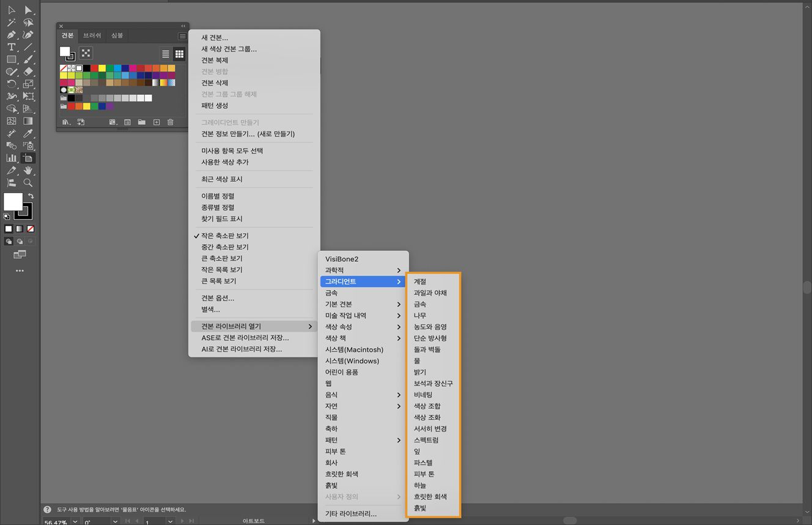Choose the Paintbrush tool
Image resolution: width=812 pixels, height=525 pixels.
28,59
